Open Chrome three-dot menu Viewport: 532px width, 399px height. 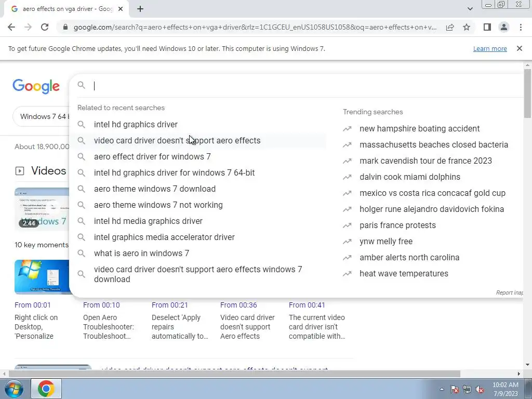click(521, 27)
